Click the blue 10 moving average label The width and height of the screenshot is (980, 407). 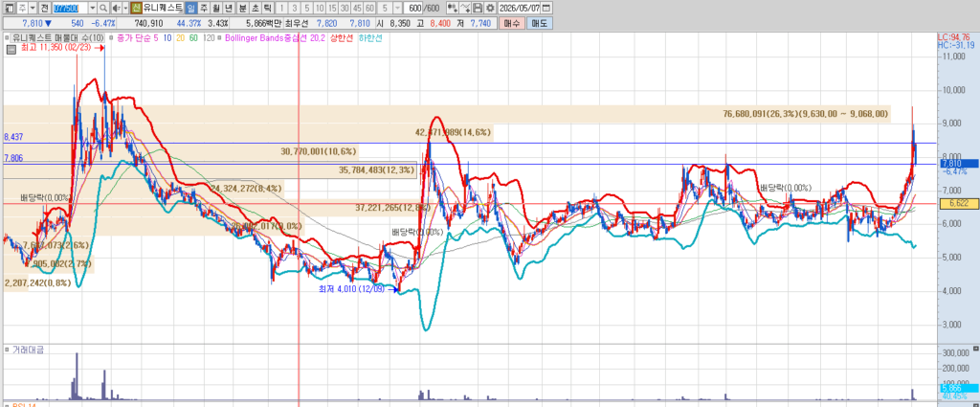point(167,37)
